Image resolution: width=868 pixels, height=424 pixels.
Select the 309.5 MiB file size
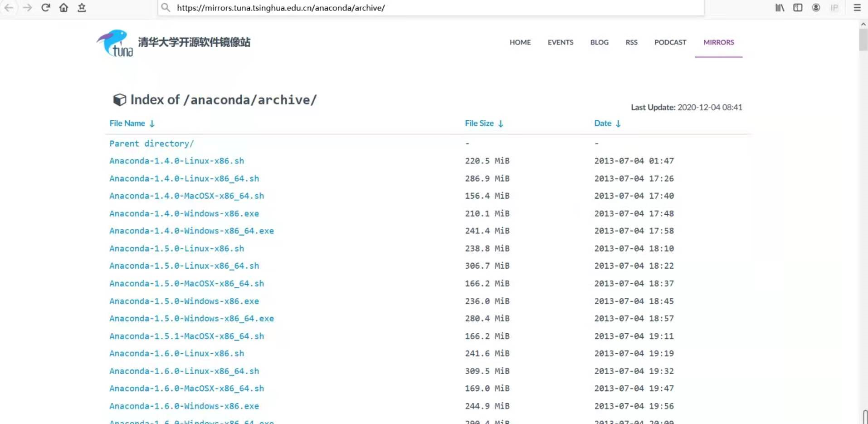pos(487,371)
